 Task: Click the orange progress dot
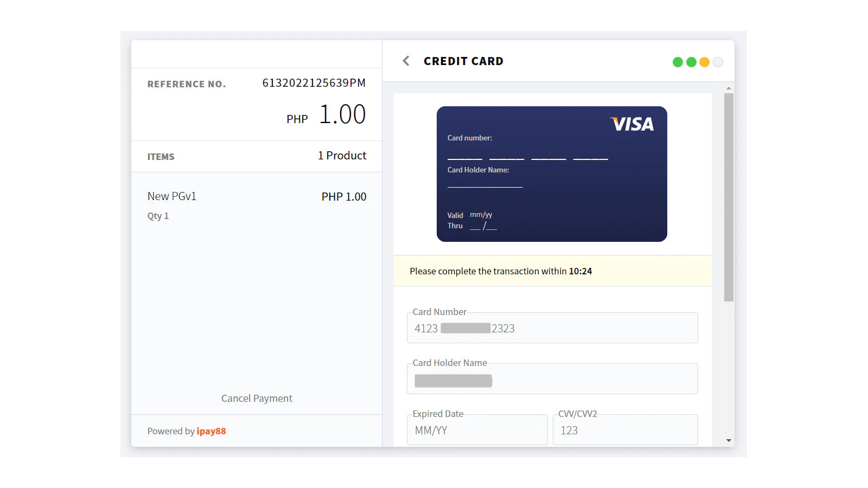(x=704, y=62)
